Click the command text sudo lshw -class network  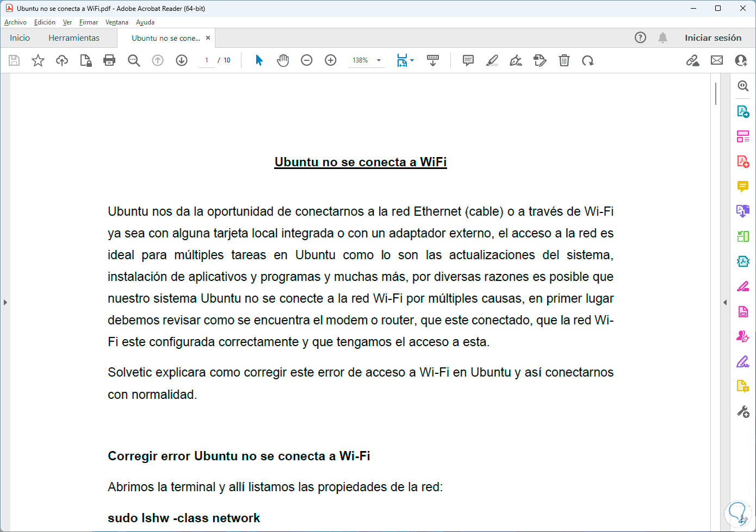184,518
